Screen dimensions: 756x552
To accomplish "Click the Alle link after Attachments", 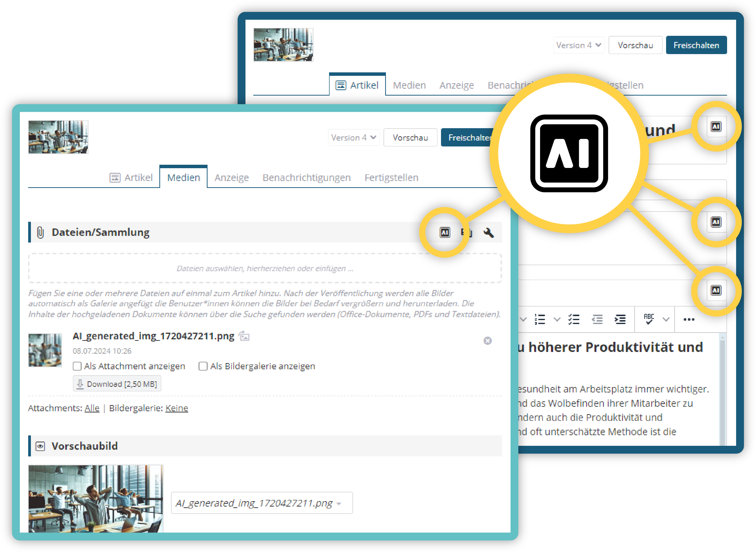I will pos(92,408).
